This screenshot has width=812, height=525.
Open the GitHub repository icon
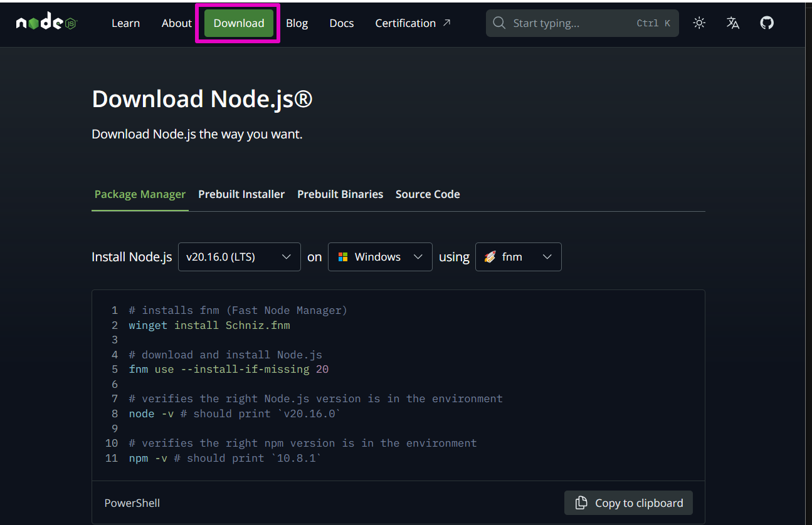tap(767, 23)
